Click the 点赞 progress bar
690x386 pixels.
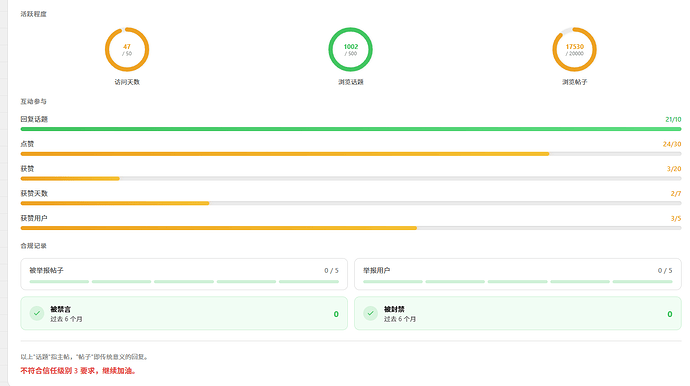(x=351, y=154)
